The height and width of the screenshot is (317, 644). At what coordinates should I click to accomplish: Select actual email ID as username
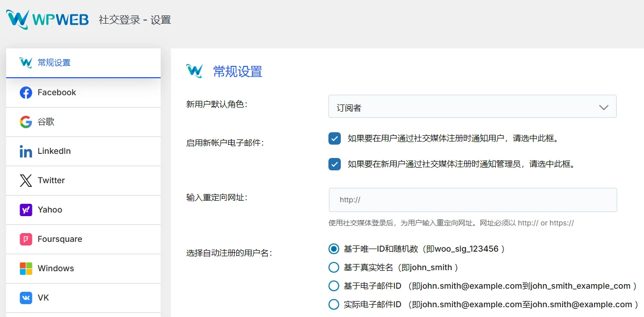334,304
